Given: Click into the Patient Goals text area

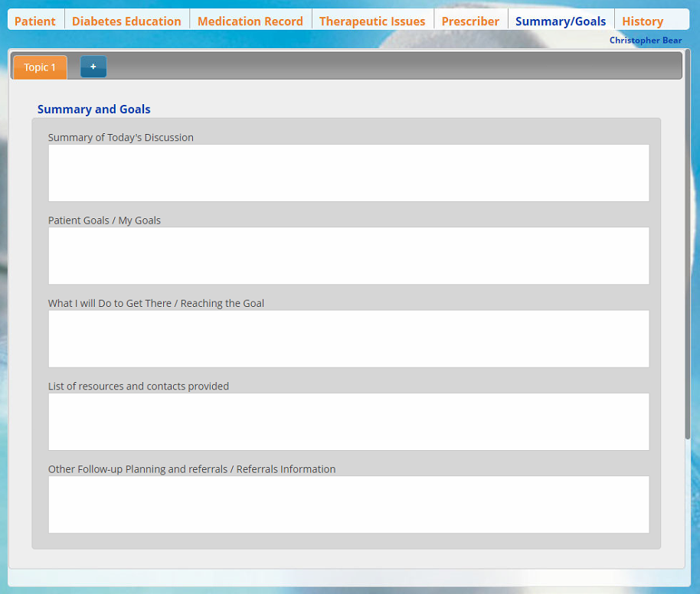Looking at the screenshot, I should click(x=348, y=256).
